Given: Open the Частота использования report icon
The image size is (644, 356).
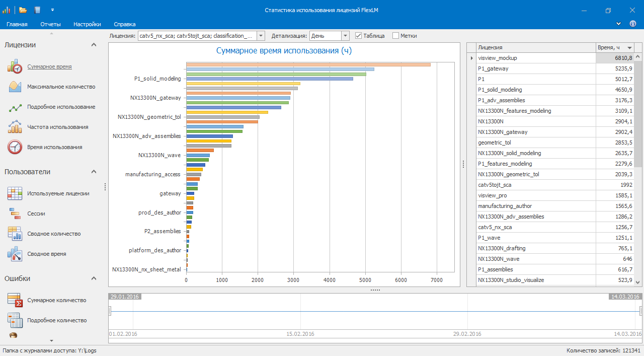Looking at the screenshot, I should (x=15, y=127).
